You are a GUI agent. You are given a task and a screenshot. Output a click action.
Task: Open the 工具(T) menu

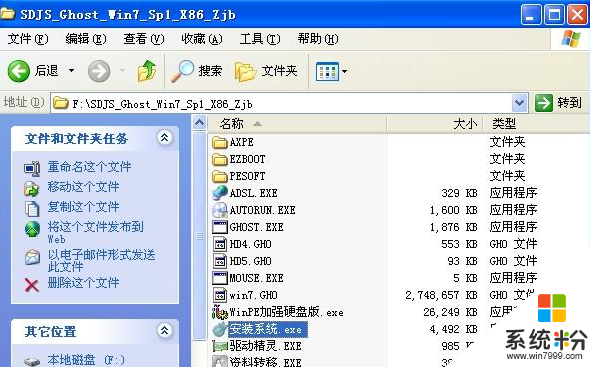[x=260, y=39]
